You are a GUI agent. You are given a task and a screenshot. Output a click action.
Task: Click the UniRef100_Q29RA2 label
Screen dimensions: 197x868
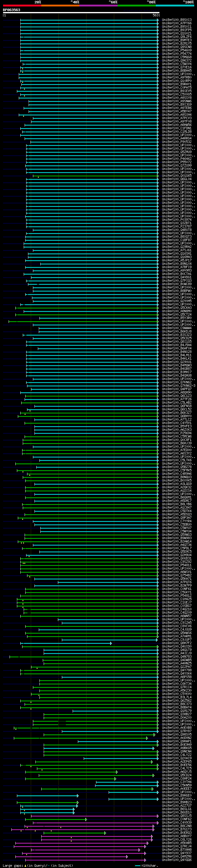click(x=176, y=247)
